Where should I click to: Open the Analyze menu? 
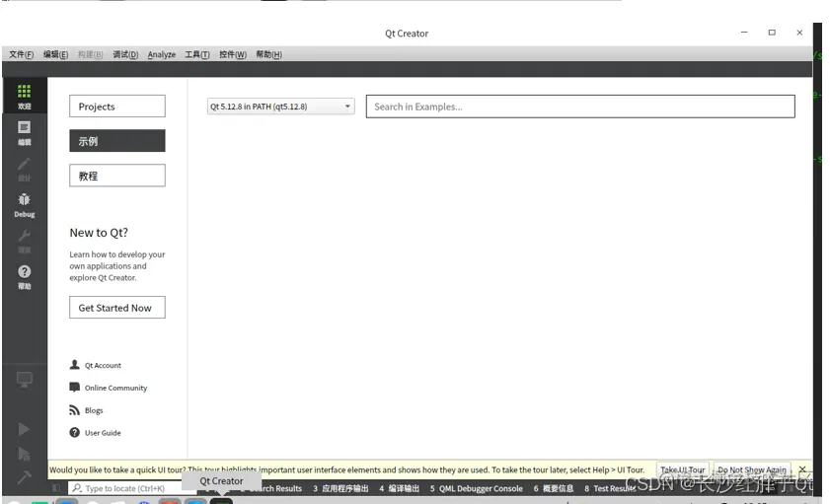tap(162, 54)
